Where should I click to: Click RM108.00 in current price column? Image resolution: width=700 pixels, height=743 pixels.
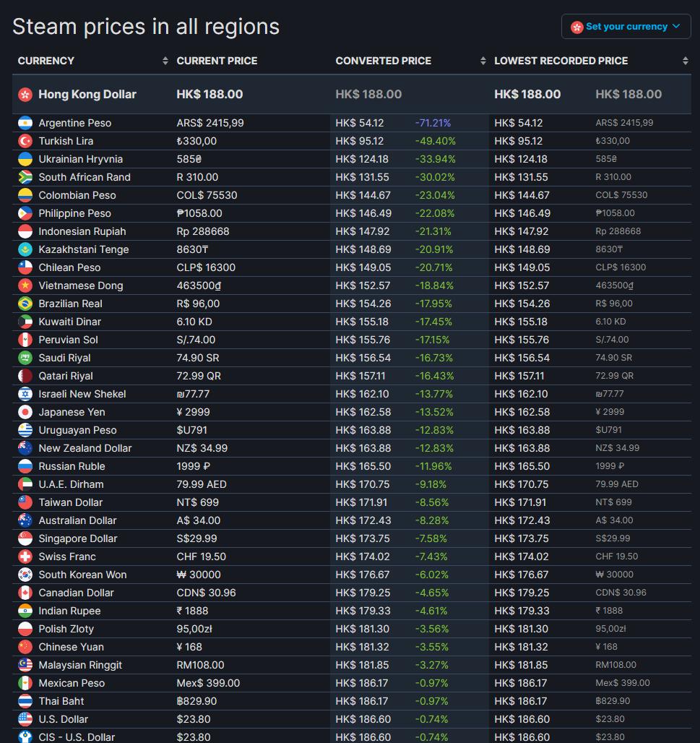pyautogui.click(x=200, y=665)
